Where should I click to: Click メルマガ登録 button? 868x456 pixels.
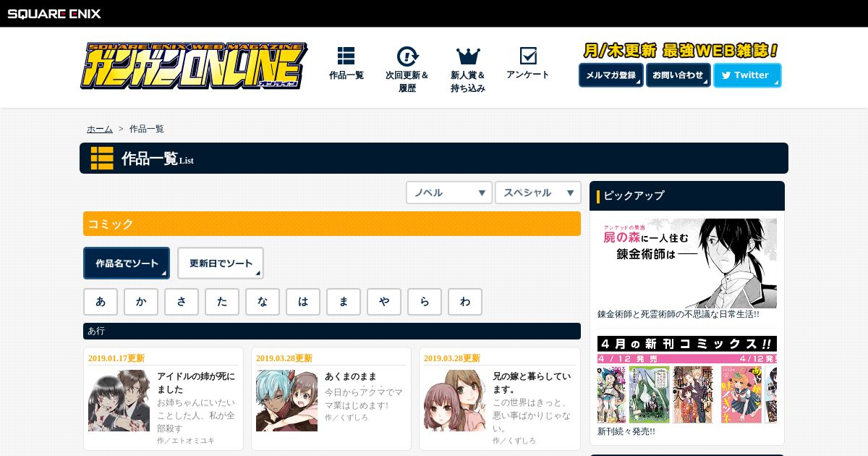click(x=611, y=75)
